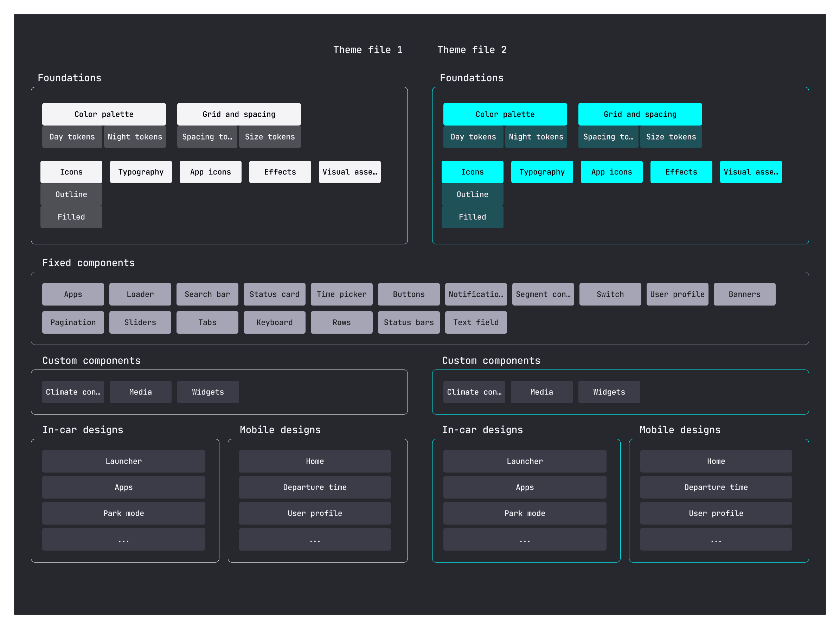Select Color palette in Theme file 1
The width and height of the screenshot is (840, 629).
[x=104, y=114]
